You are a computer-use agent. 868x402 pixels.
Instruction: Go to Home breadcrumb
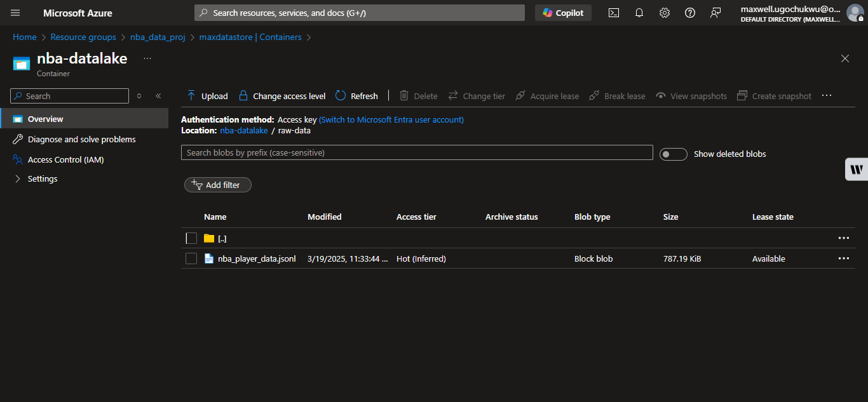coord(25,37)
